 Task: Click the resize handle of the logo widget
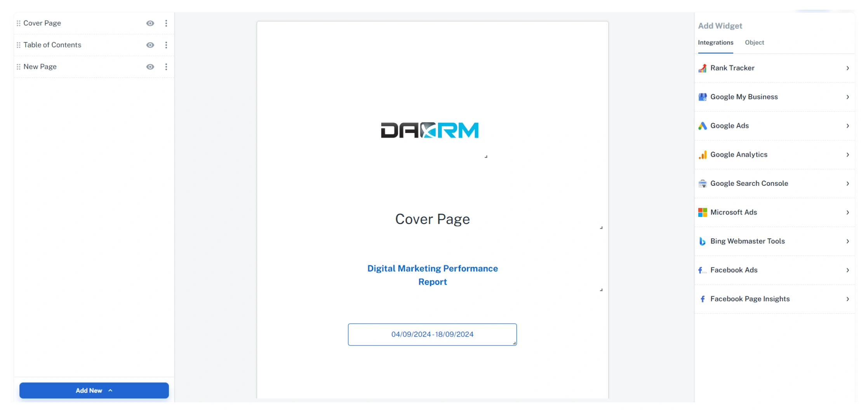(486, 157)
